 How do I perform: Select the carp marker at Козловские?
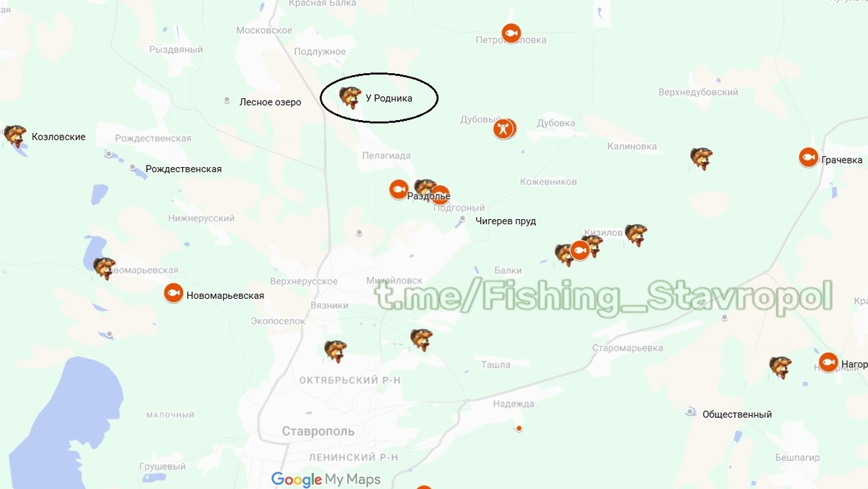click(x=15, y=136)
